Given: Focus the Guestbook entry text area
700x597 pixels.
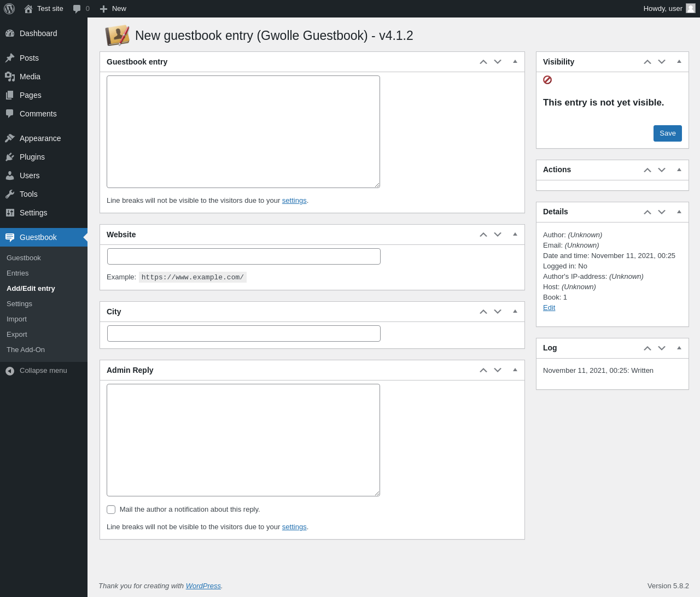Looking at the screenshot, I should [243, 132].
